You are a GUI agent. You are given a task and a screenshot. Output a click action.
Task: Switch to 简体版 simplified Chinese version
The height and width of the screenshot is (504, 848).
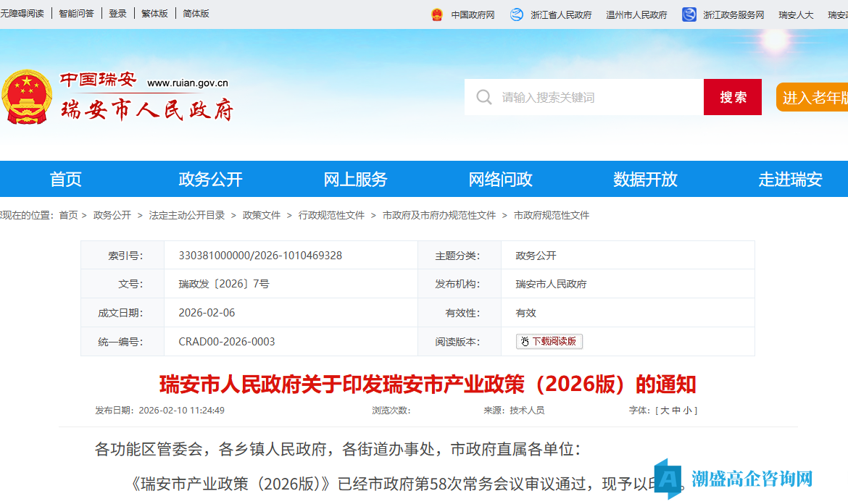coord(194,12)
